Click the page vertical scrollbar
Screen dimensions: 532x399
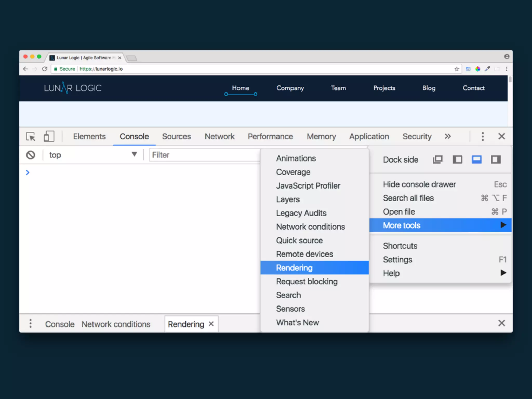click(x=510, y=79)
